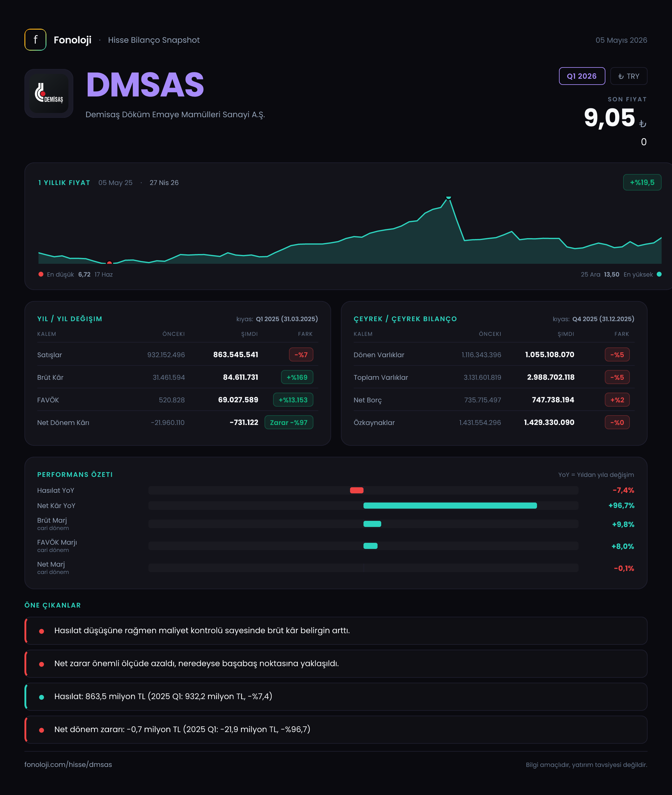This screenshot has height=795, width=672.
Task: Click the Net Borç value 747.738.194
Action: [553, 400]
